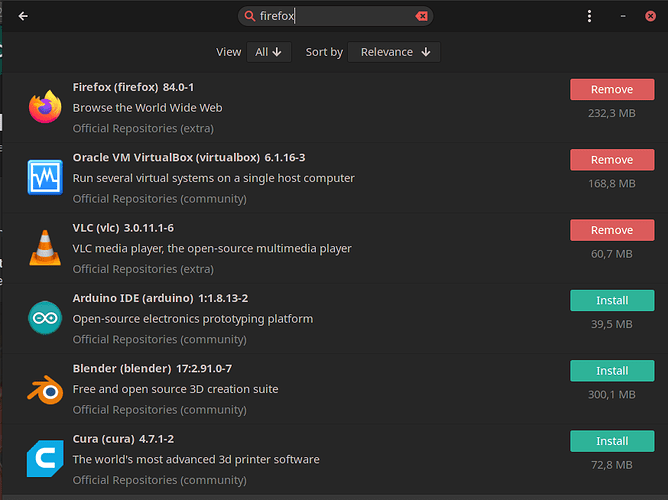Go back using the left arrow
Viewport: 668px width, 500px height.
(23, 16)
